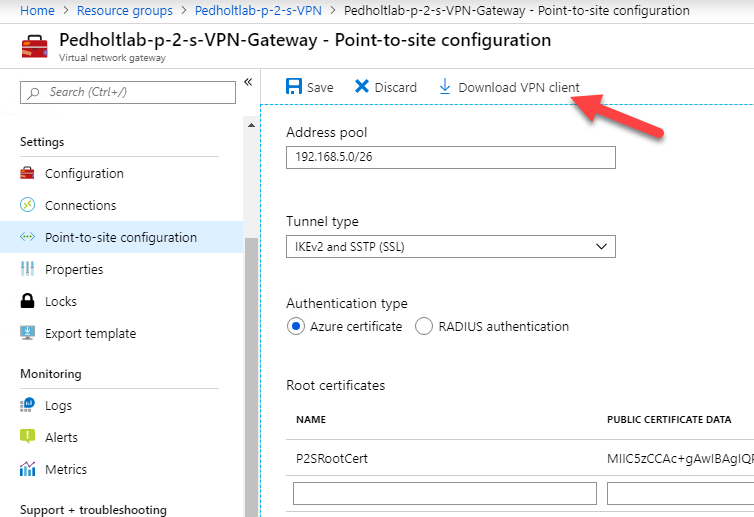Open Locks menu item
754x517 pixels.
tap(61, 301)
